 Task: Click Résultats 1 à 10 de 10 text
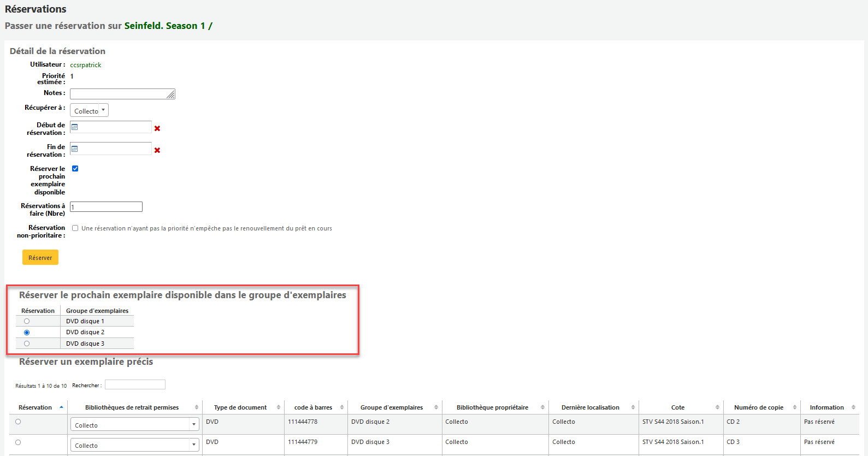(x=41, y=386)
